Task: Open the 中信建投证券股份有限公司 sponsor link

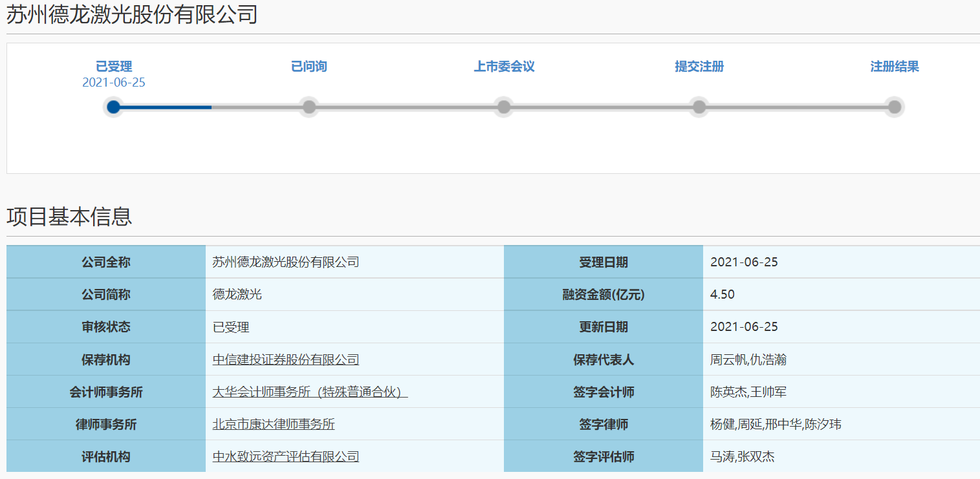Action: tap(285, 359)
